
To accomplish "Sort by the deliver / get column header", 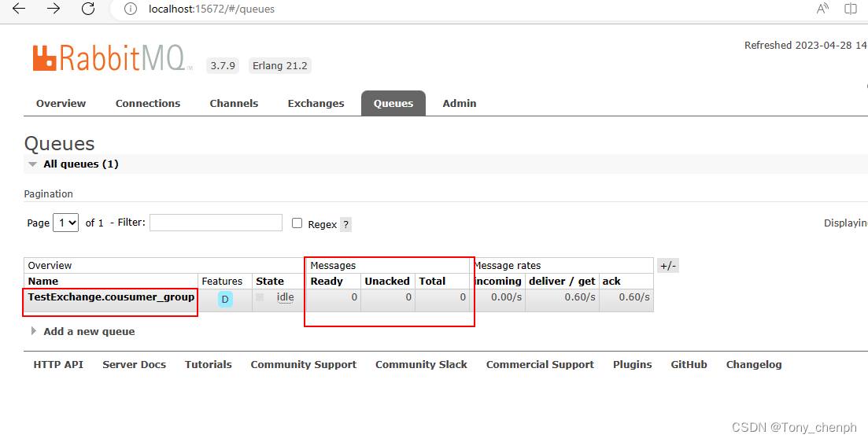I will click(562, 281).
